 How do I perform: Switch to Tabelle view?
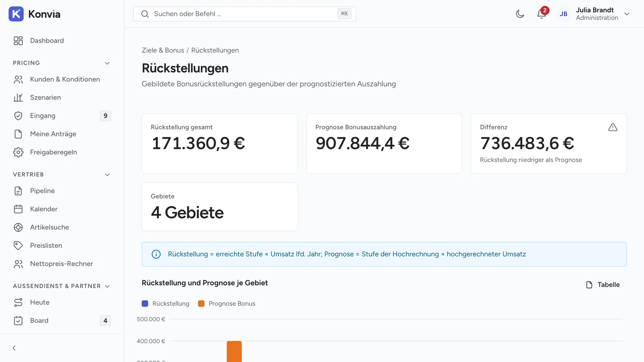click(603, 285)
